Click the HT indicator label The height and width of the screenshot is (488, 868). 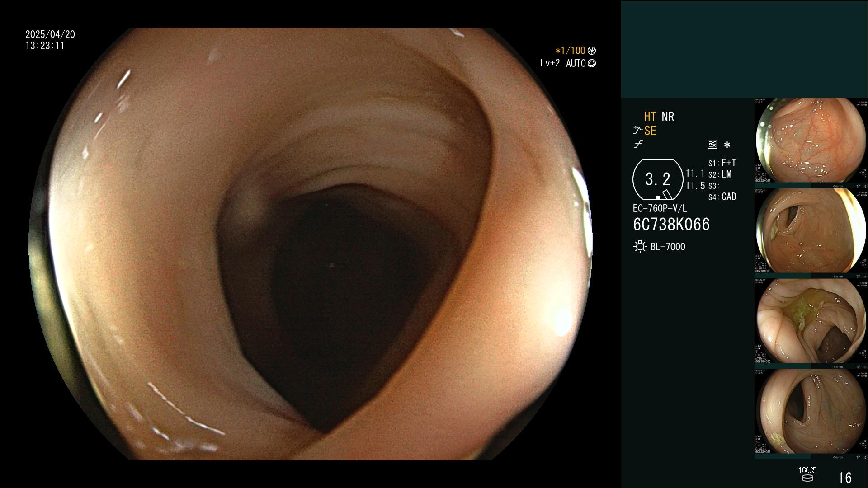click(x=650, y=117)
